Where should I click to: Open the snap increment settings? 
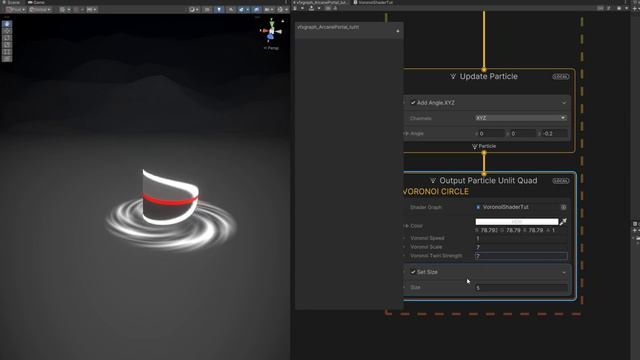(91, 9)
